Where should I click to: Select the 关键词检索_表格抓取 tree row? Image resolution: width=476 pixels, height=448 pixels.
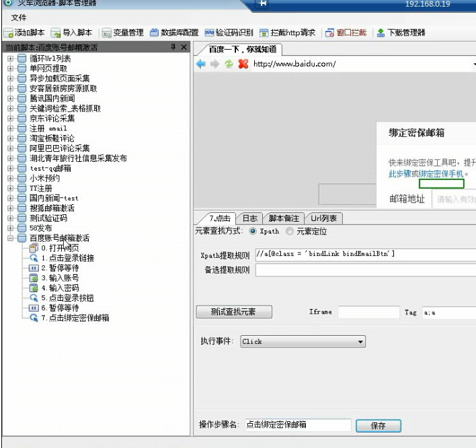pos(65,109)
